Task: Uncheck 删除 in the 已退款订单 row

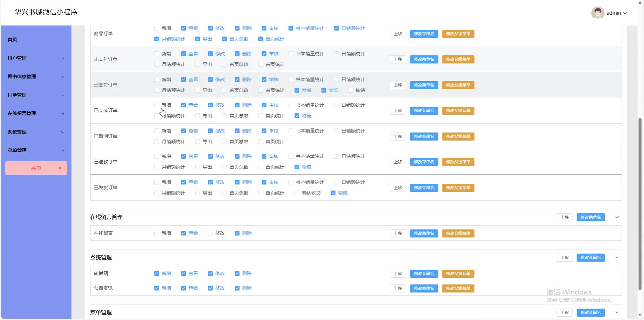Action: (x=237, y=156)
